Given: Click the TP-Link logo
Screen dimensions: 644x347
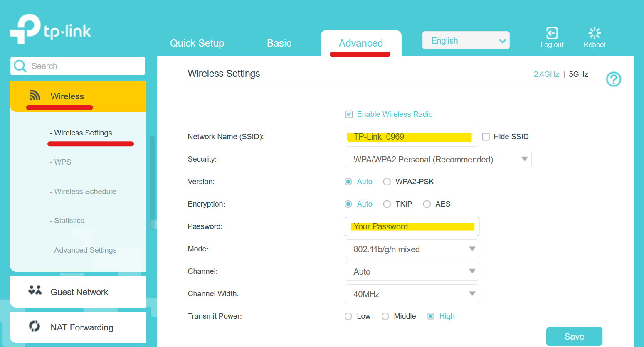Looking at the screenshot, I should 50,28.
